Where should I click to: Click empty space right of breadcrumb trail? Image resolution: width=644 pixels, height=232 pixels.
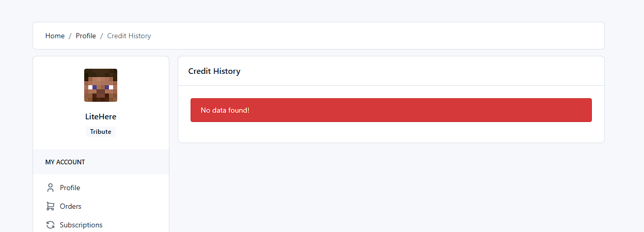(x=377, y=36)
